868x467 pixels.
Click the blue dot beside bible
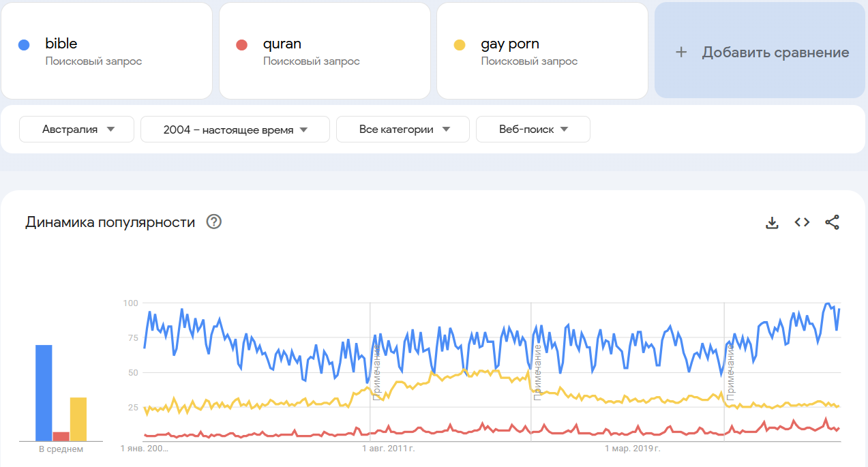pyautogui.click(x=24, y=45)
